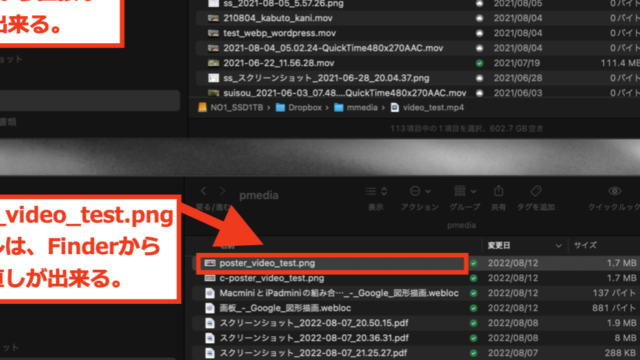Click the サイズ column header
Image resolution: width=640 pixels, height=360 pixels.
585,245
